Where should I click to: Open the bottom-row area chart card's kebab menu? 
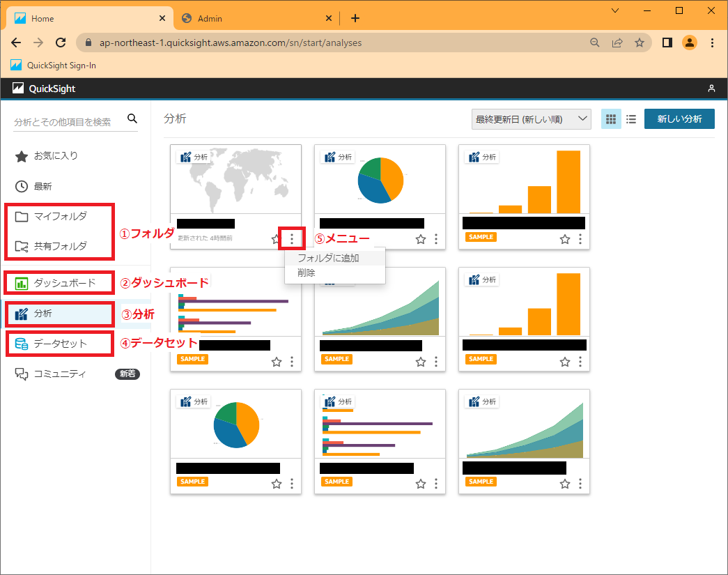click(x=580, y=484)
